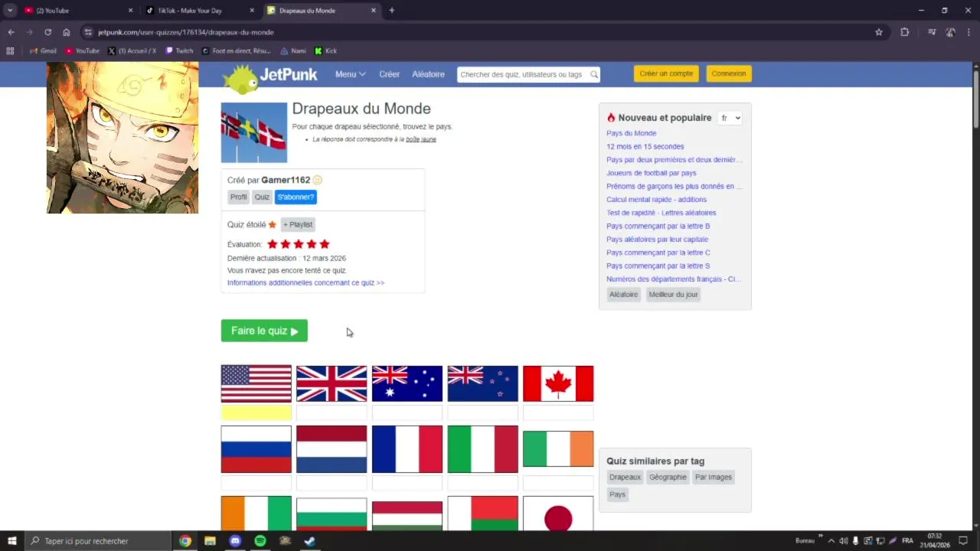Open the browser home page
This screenshot has height=551, width=980.
tap(67, 32)
